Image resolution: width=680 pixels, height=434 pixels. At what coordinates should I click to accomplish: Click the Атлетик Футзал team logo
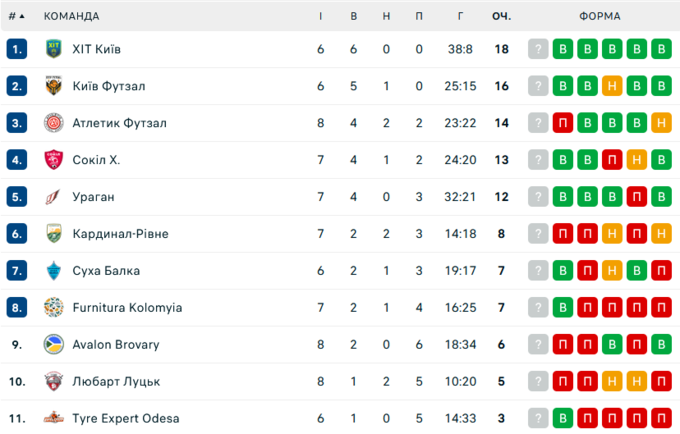click(x=54, y=123)
